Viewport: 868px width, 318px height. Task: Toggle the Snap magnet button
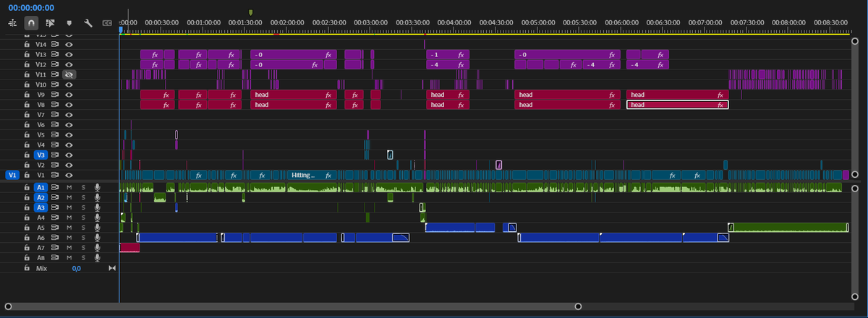tap(31, 23)
